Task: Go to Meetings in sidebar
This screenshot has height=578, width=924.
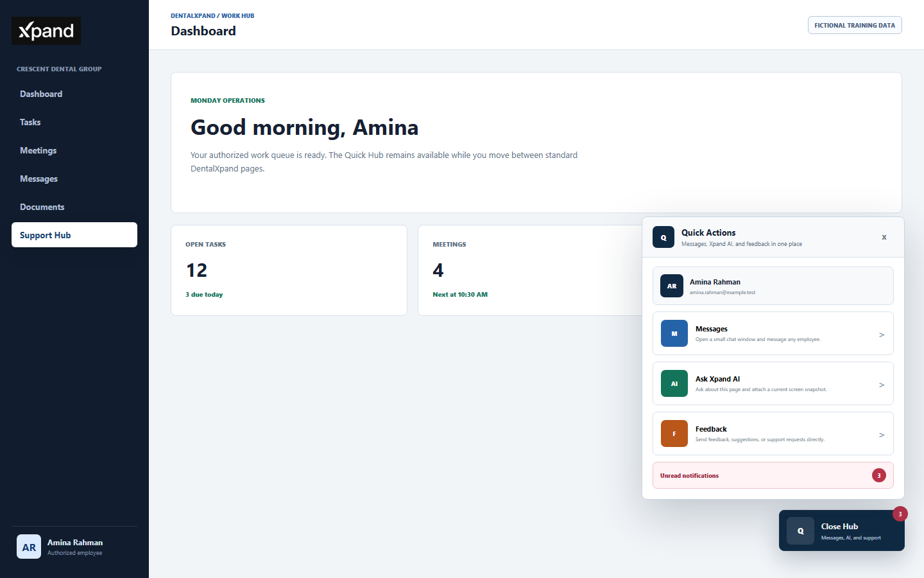Action: [x=74, y=150]
